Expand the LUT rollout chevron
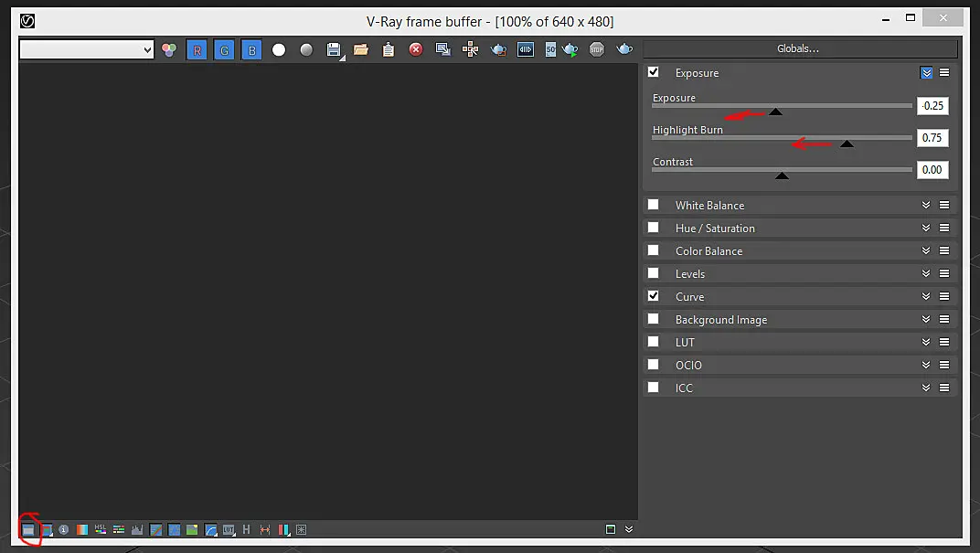The image size is (980, 553). point(926,342)
